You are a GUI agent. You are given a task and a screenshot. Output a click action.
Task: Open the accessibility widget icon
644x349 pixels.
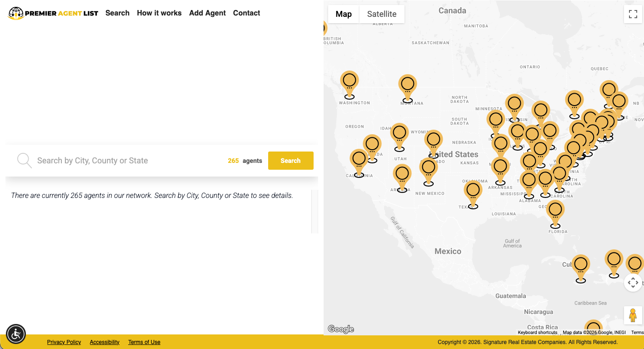(x=16, y=334)
